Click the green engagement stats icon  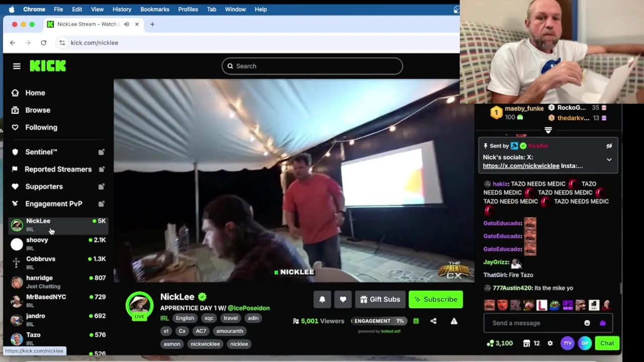coord(416,321)
